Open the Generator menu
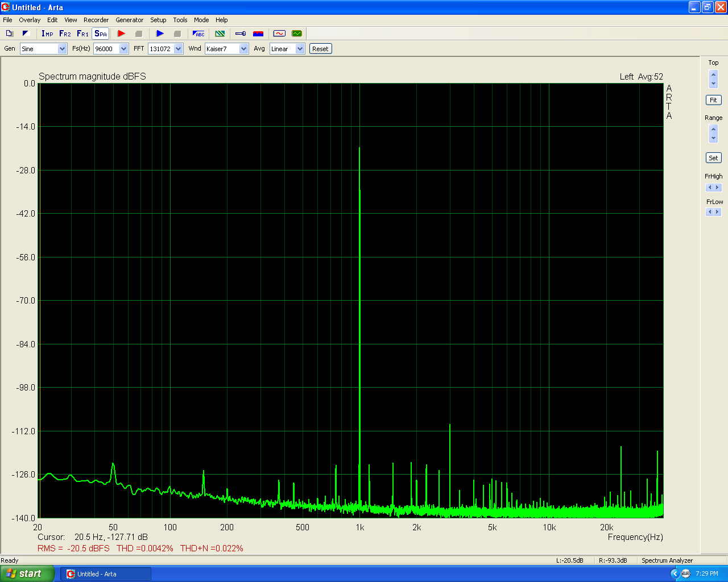The width and height of the screenshot is (728, 582). [x=130, y=20]
